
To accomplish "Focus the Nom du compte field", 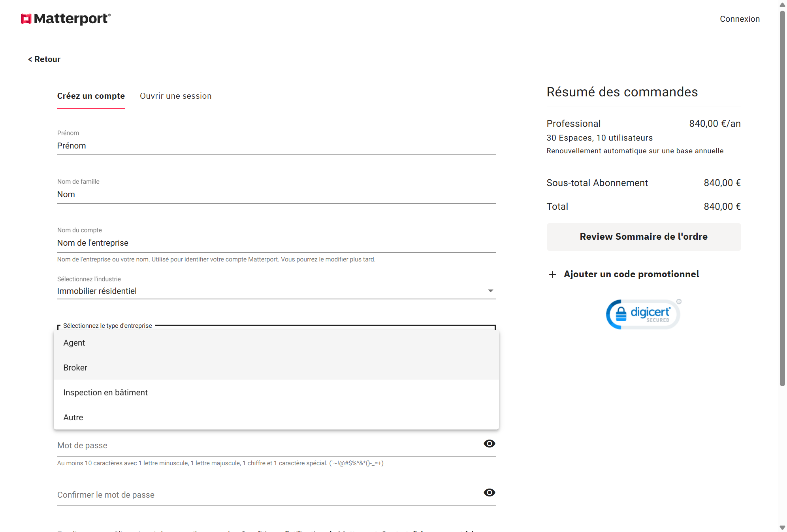I will (x=276, y=243).
